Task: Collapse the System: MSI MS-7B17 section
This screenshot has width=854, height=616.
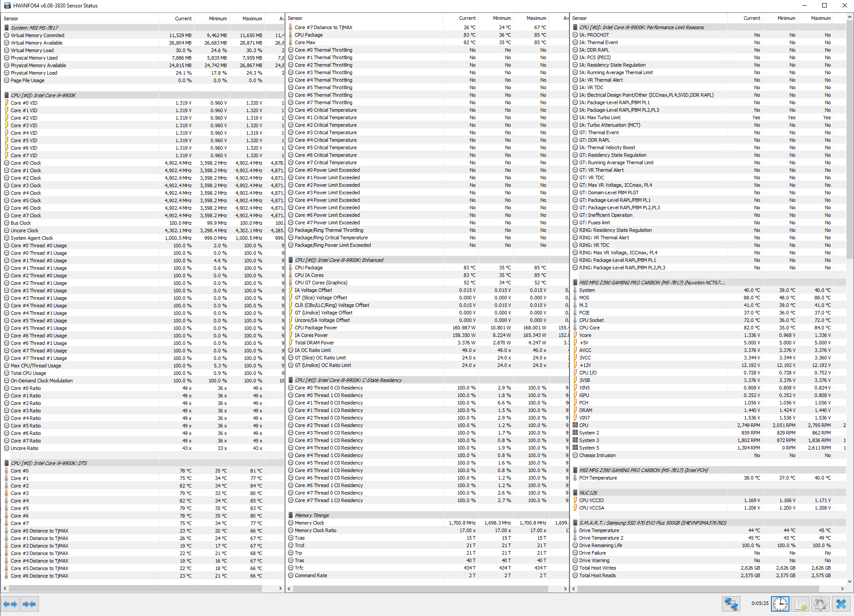Action: 34,27
